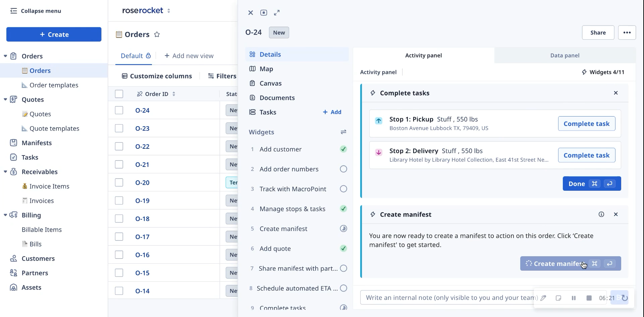Open Assets in the sidebar

[x=31, y=287]
